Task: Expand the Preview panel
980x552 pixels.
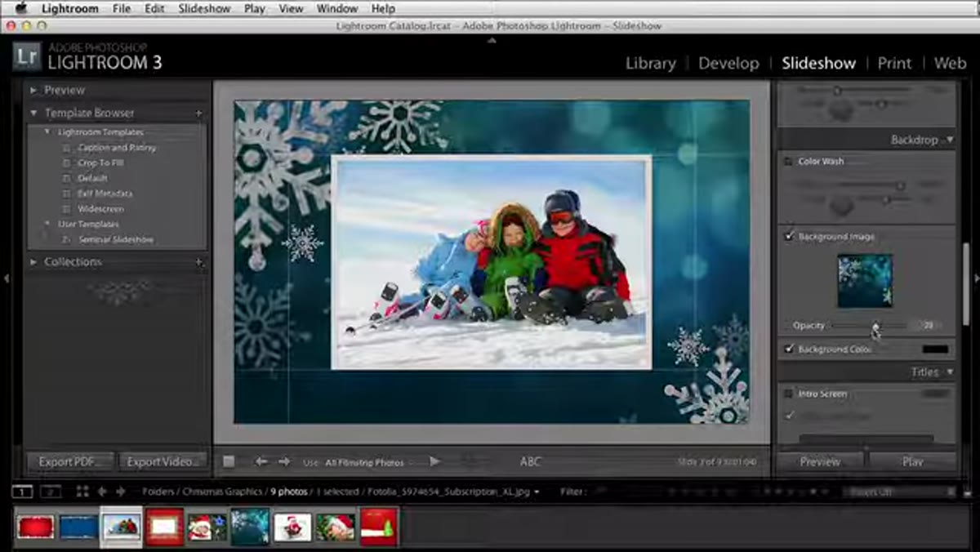Action: [x=33, y=91]
